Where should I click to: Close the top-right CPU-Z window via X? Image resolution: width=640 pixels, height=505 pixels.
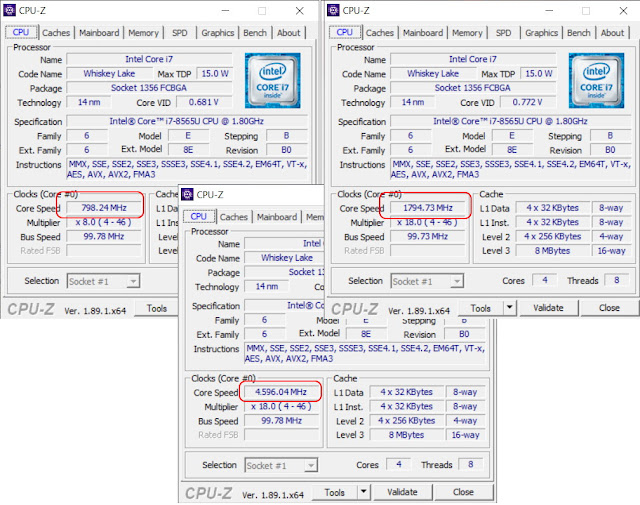click(623, 11)
